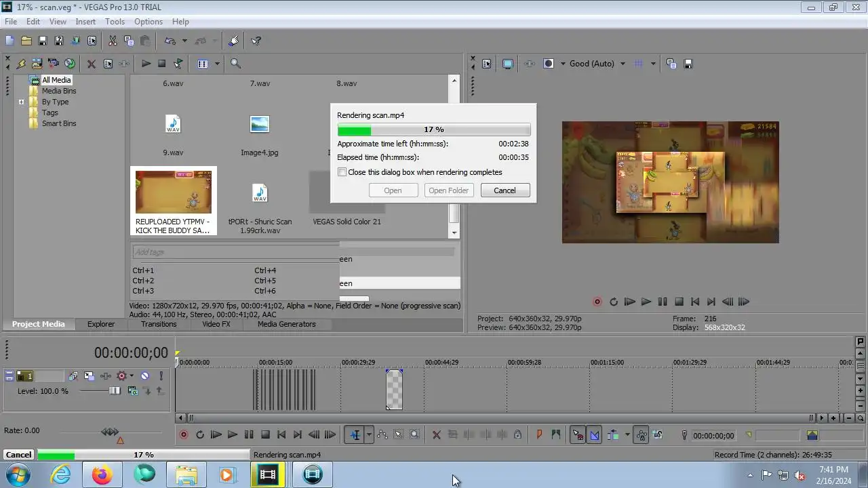Start media preview in Project Media toolbar

[146, 64]
